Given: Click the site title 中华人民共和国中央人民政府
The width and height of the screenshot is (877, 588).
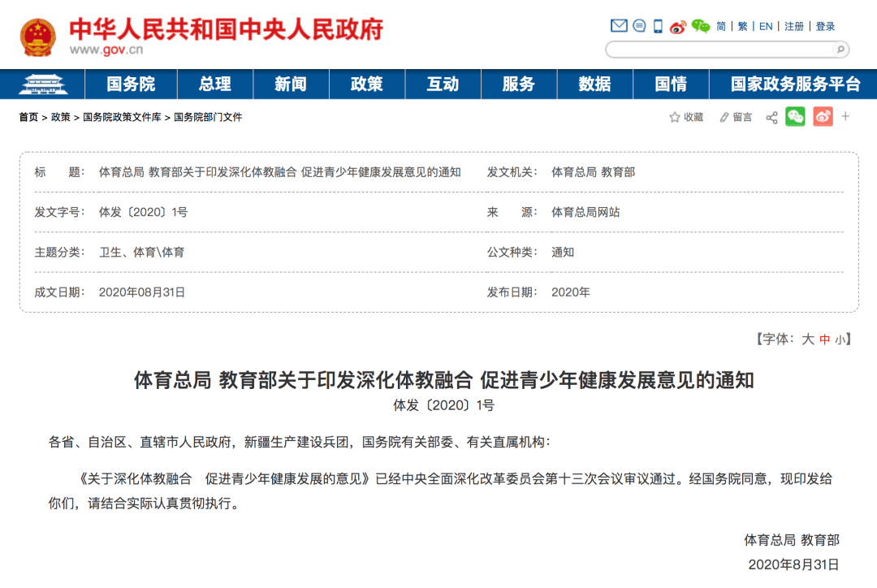Looking at the screenshot, I should click(226, 29).
